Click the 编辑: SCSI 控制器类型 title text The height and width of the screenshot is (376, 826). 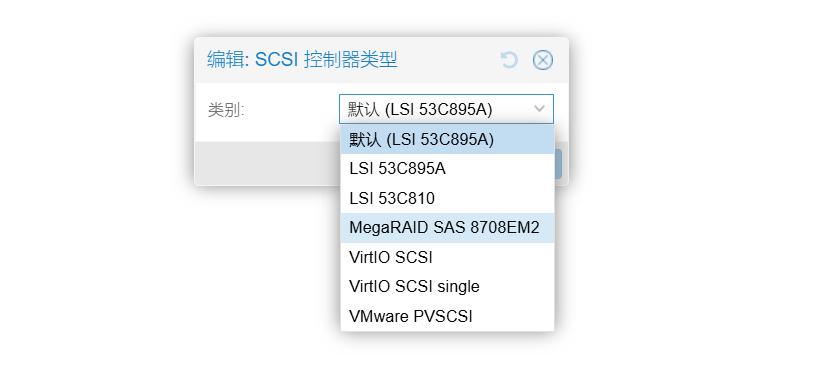pos(302,60)
